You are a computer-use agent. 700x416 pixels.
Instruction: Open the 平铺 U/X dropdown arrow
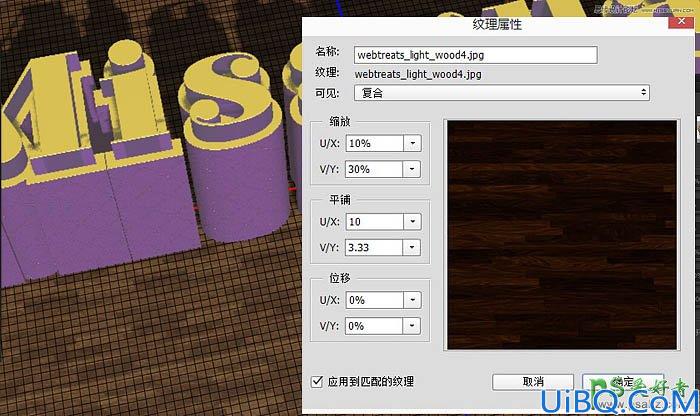pyautogui.click(x=412, y=222)
